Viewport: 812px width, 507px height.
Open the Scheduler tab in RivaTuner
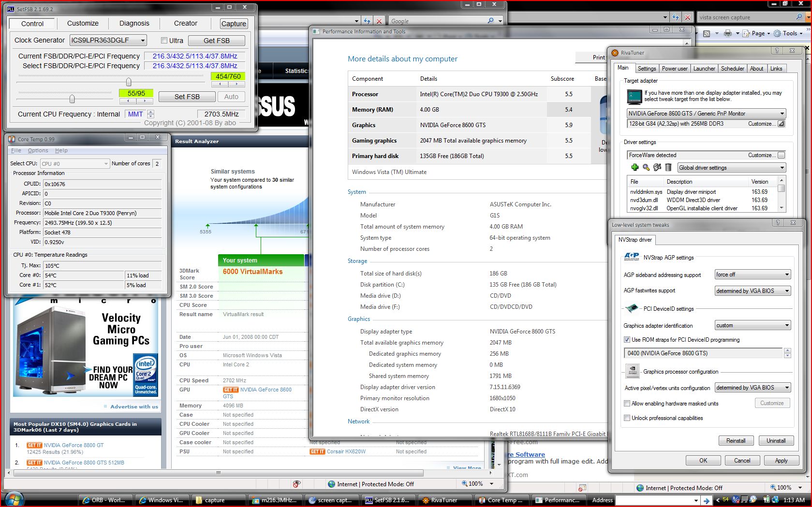[x=732, y=69]
